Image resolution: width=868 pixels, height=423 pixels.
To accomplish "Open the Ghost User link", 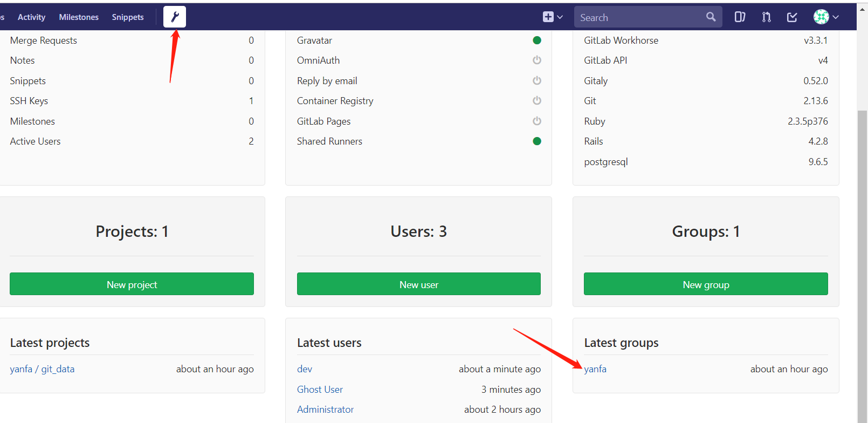I will (x=320, y=390).
